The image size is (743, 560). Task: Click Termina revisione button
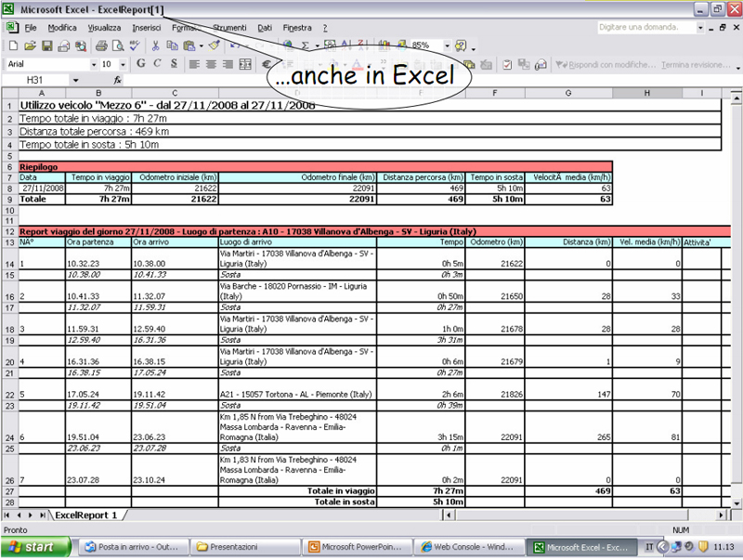pos(696,64)
